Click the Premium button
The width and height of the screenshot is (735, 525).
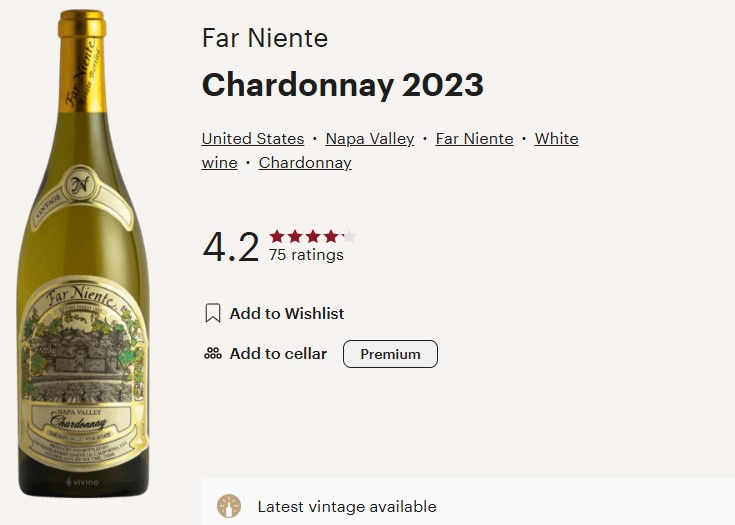coord(390,354)
